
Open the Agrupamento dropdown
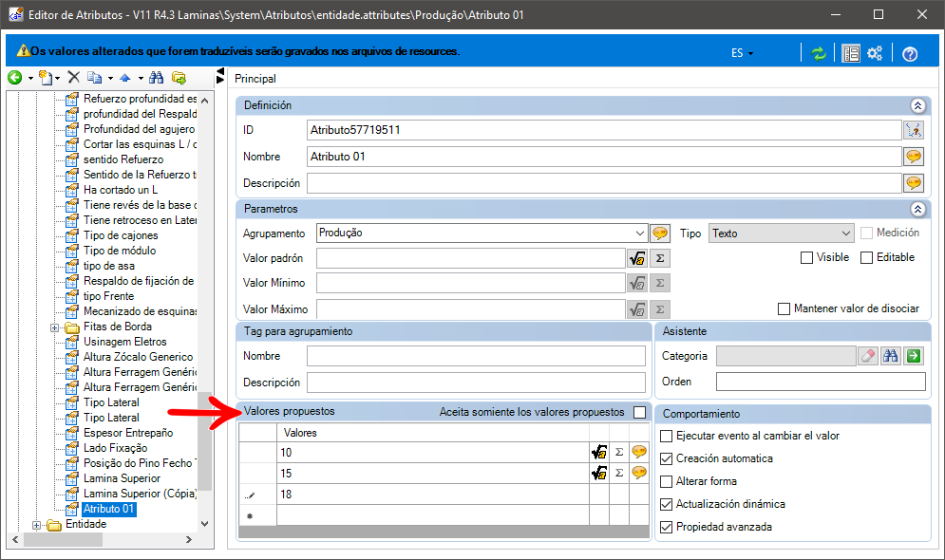click(x=639, y=233)
